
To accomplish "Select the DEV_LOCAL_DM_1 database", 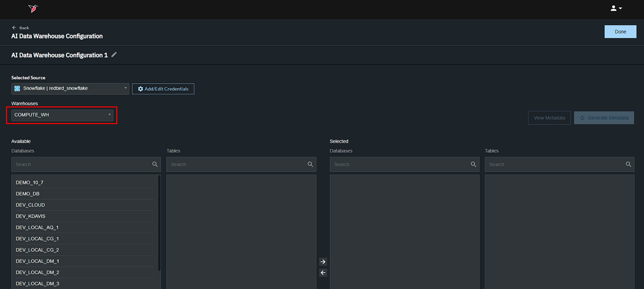I will coord(85,261).
